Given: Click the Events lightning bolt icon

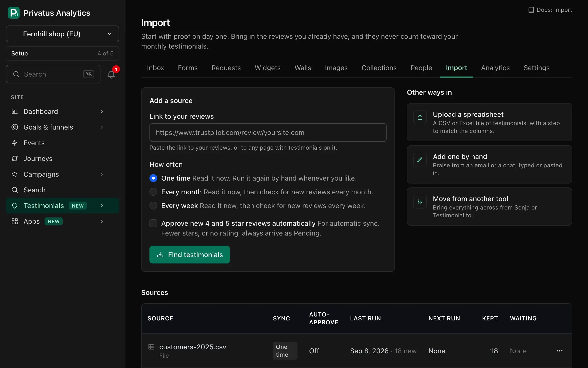Looking at the screenshot, I should pyautogui.click(x=15, y=143).
